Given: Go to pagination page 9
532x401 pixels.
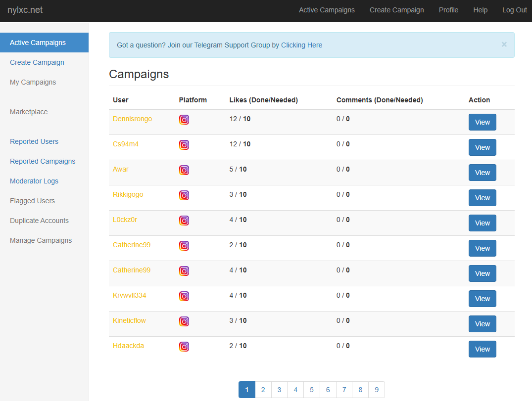Looking at the screenshot, I should pos(377,390).
